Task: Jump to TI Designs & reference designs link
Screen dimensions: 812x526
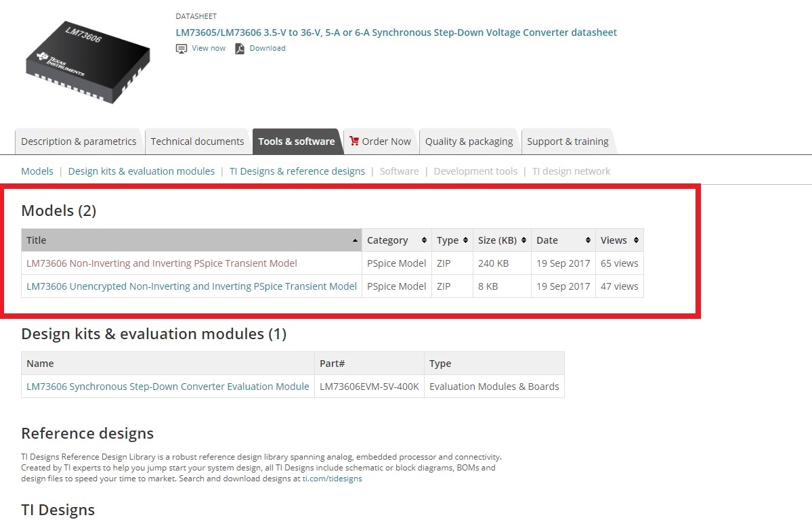Action: coord(297,171)
